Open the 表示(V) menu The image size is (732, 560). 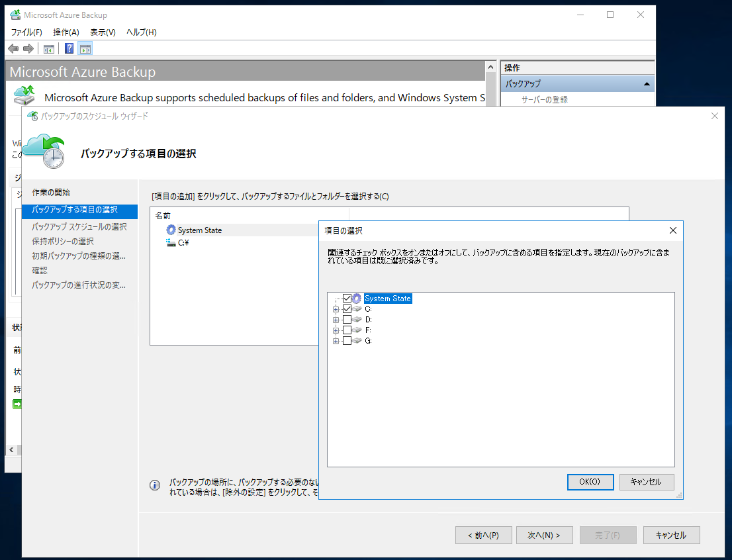coord(103,31)
